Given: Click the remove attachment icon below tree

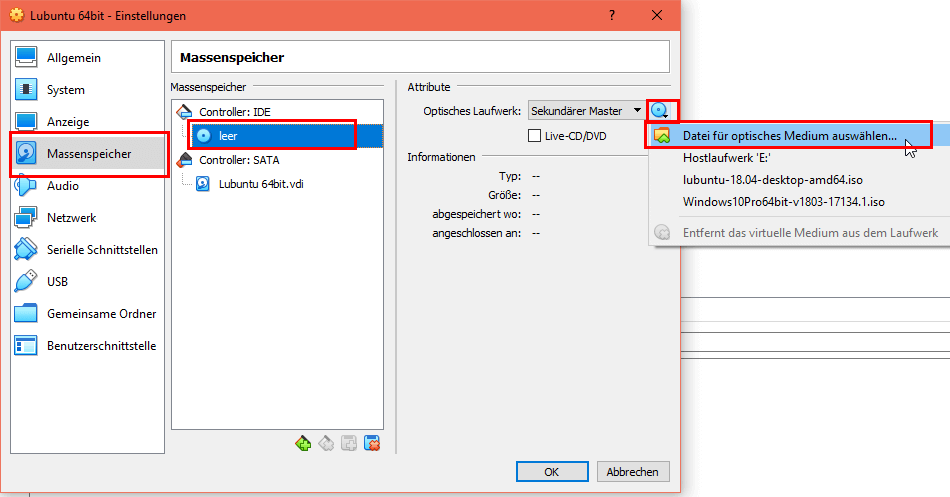Looking at the screenshot, I should tap(372, 444).
